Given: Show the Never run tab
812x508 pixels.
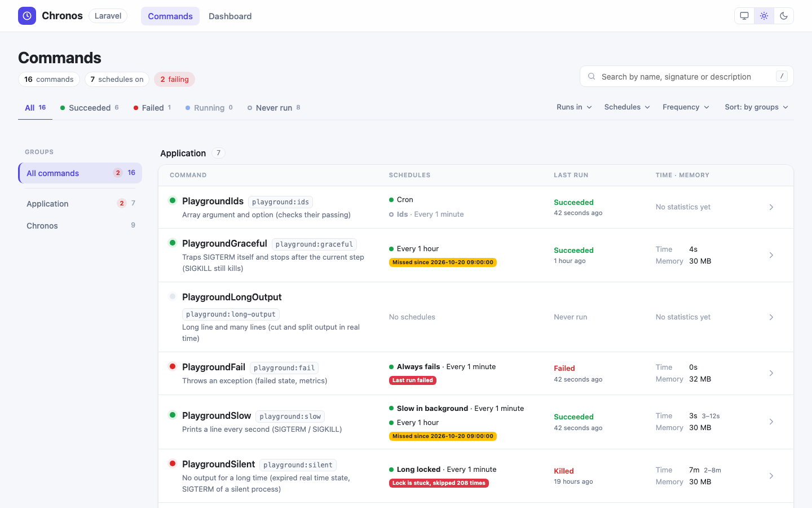Looking at the screenshot, I should click(x=273, y=107).
